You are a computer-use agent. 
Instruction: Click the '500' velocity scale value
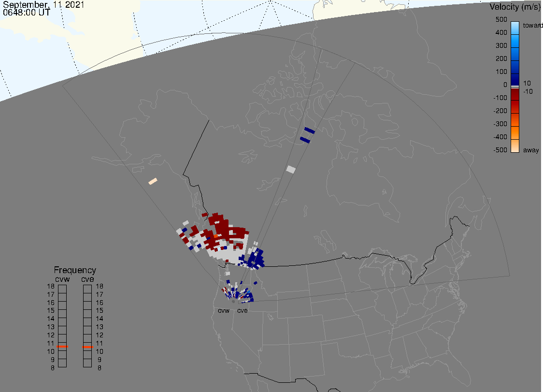tap(501, 19)
